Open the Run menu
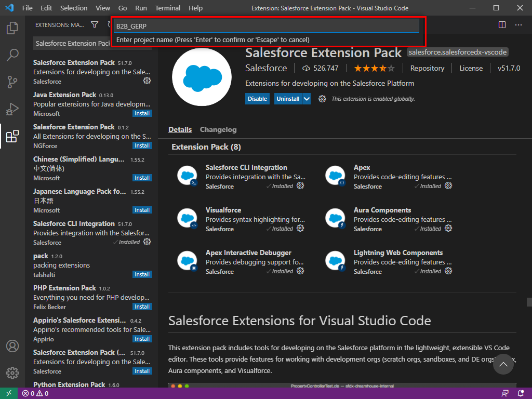 point(141,8)
